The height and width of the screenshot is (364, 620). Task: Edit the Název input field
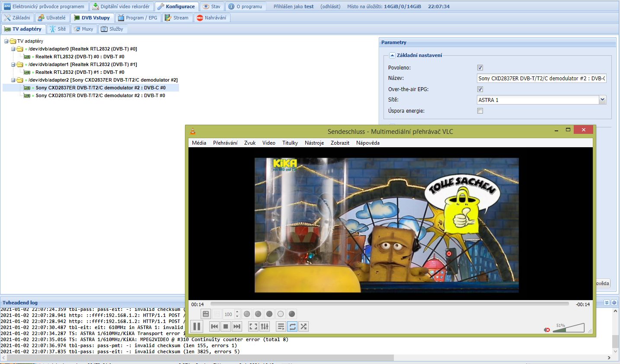(x=542, y=78)
